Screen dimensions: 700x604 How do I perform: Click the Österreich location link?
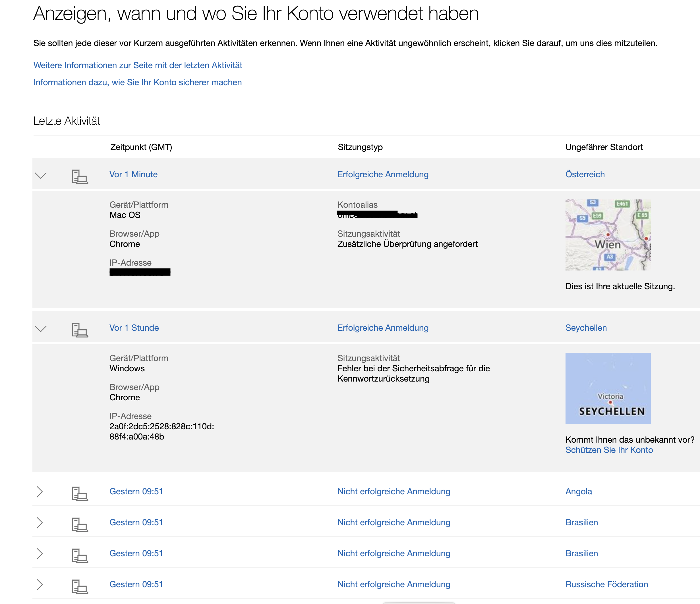pyautogui.click(x=585, y=174)
